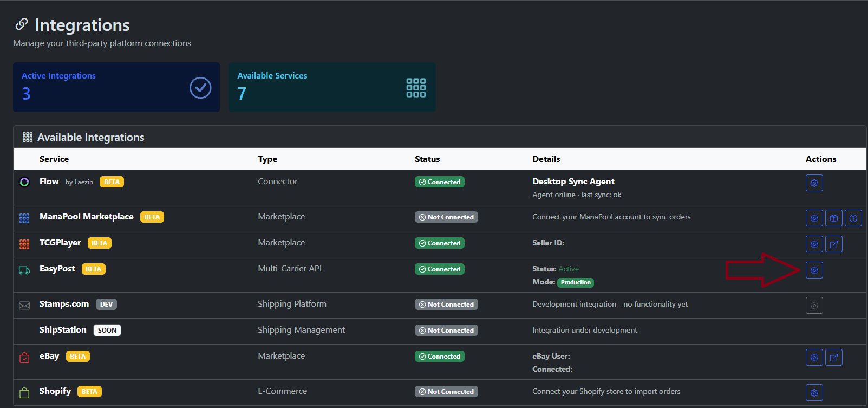Click the greyed gear for Stamps.com
Screen dimensions: 868x408
pos(814,306)
